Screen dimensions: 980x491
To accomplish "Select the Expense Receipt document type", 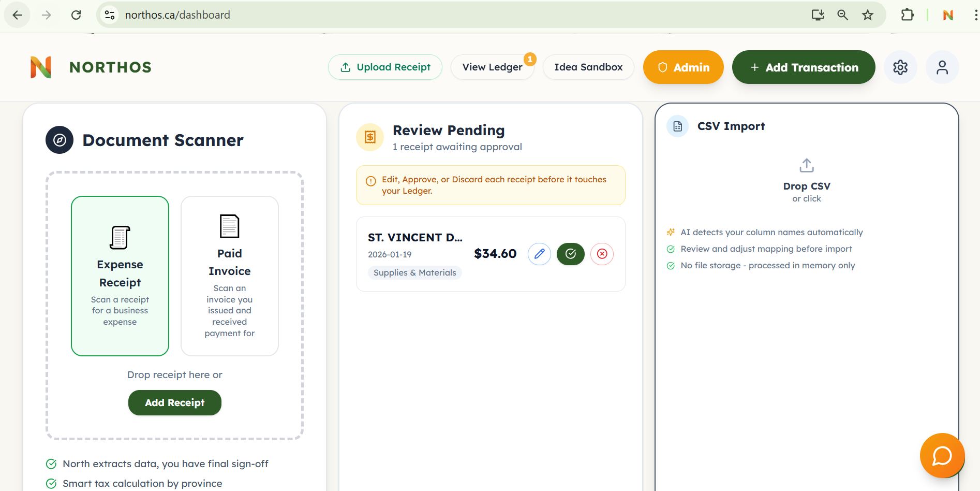I will [120, 276].
